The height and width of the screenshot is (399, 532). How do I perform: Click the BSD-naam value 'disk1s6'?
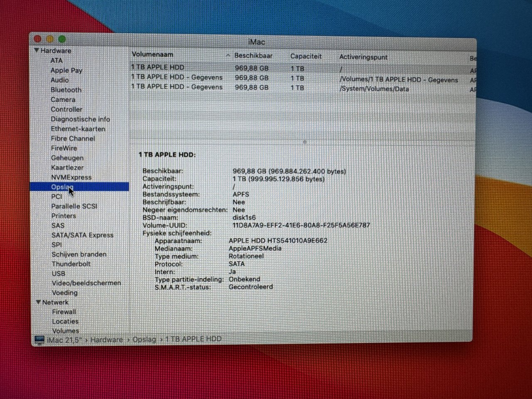click(244, 217)
